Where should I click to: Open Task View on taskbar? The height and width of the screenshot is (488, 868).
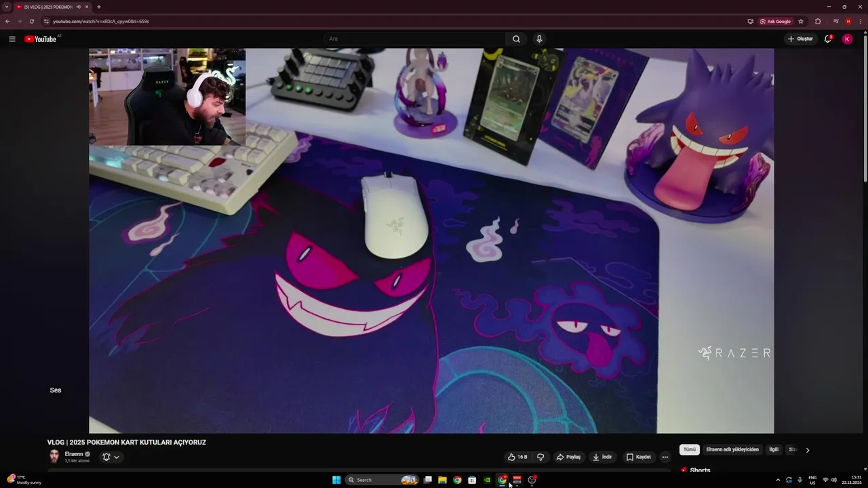point(427,480)
